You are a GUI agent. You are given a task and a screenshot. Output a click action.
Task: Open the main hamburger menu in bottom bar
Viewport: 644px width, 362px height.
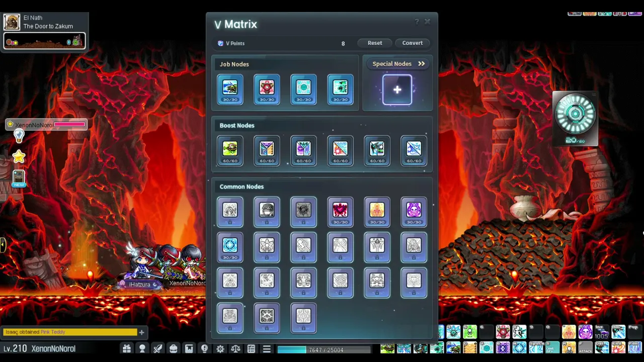point(267,349)
